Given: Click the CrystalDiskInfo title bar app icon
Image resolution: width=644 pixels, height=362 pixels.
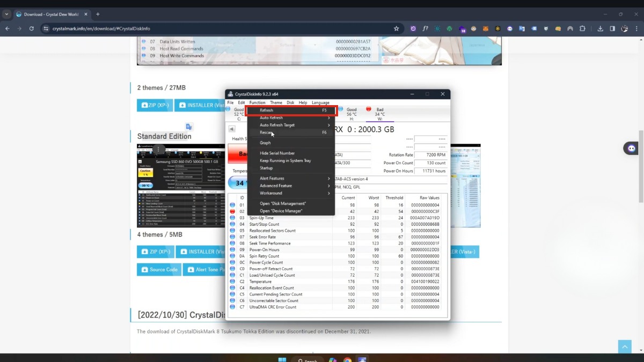Looking at the screenshot, I should [231, 94].
